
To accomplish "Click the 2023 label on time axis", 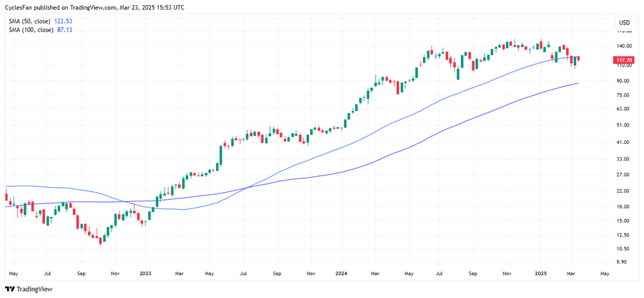I will coord(145,274).
